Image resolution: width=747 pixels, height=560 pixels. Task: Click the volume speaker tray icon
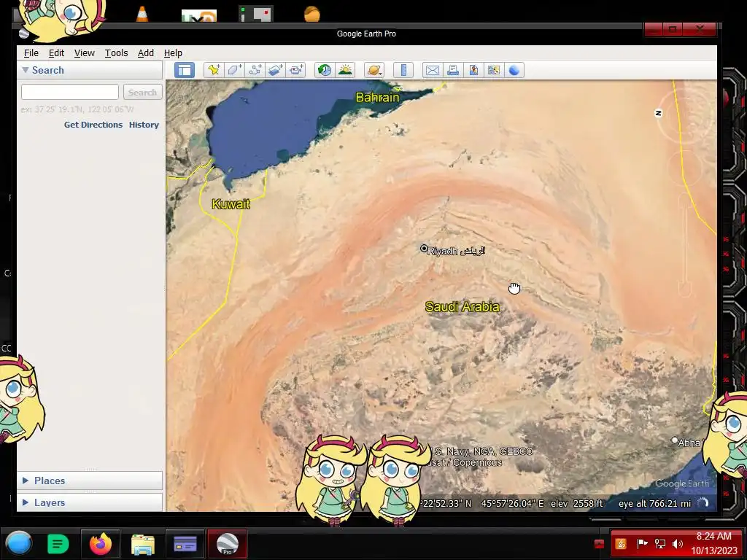(x=678, y=544)
